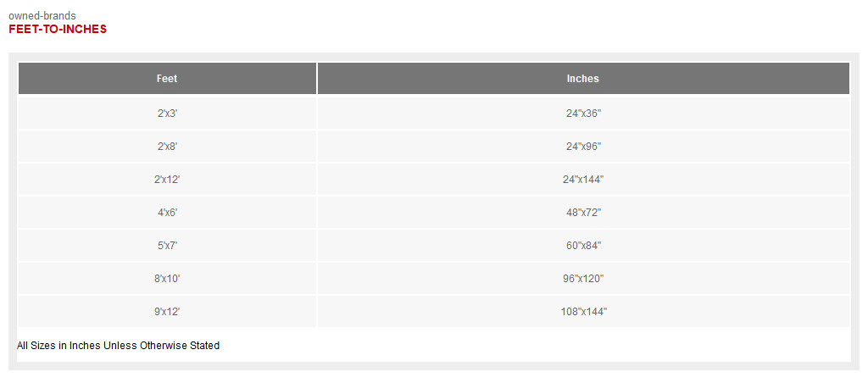Select the 60"x84" inches cell
868x383 pixels.
pyautogui.click(x=583, y=246)
